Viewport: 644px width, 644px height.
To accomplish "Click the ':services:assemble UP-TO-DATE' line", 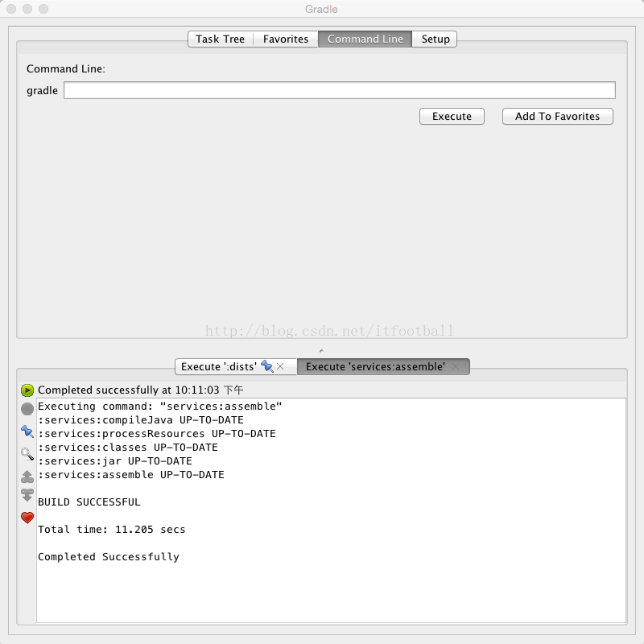I will point(131,475).
